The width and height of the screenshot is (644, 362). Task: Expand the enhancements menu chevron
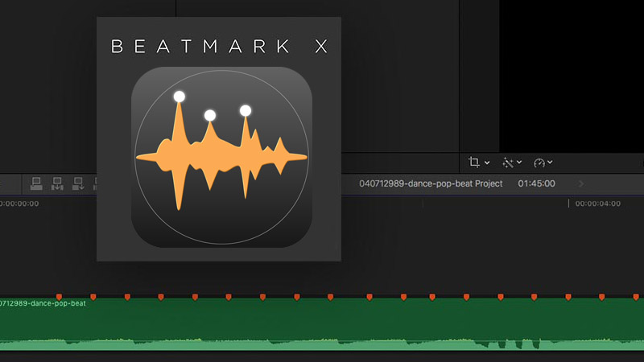[x=519, y=162]
